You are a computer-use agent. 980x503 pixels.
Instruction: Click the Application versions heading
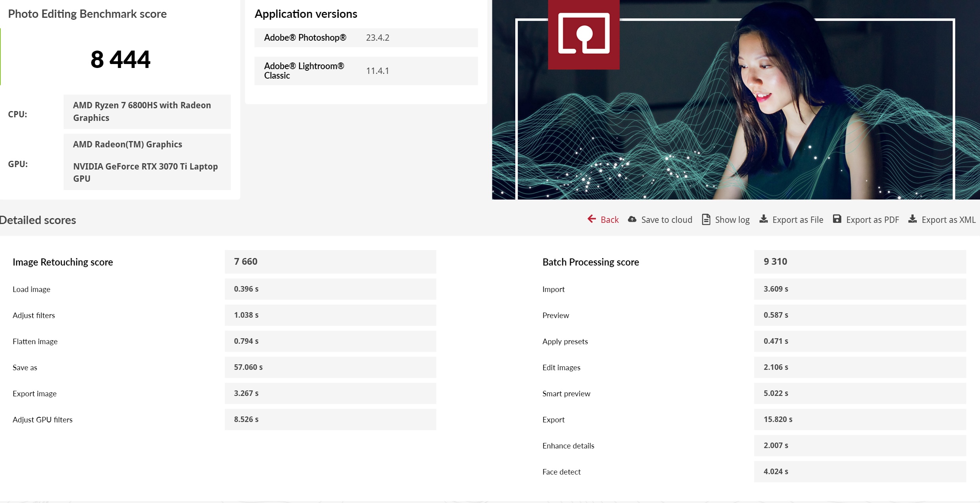point(306,14)
